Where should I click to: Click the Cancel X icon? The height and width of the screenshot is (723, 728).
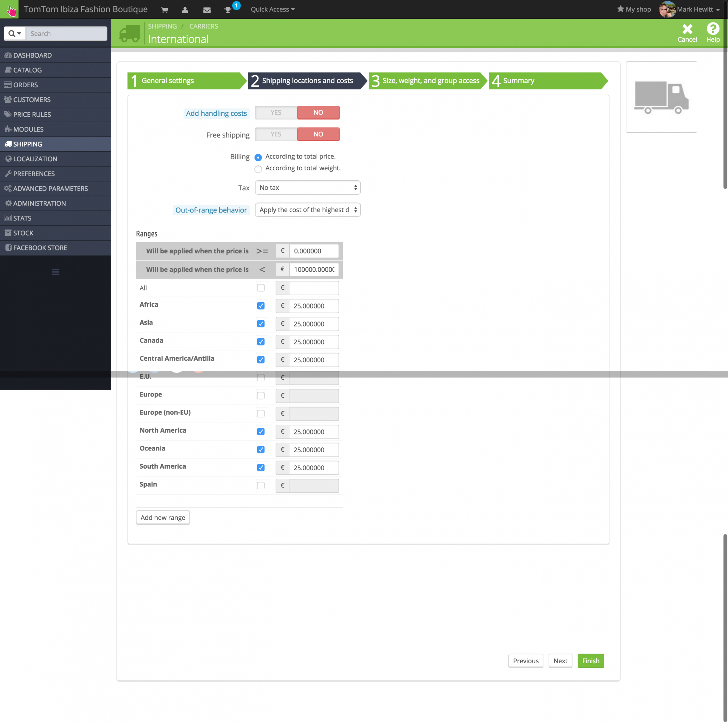(687, 29)
